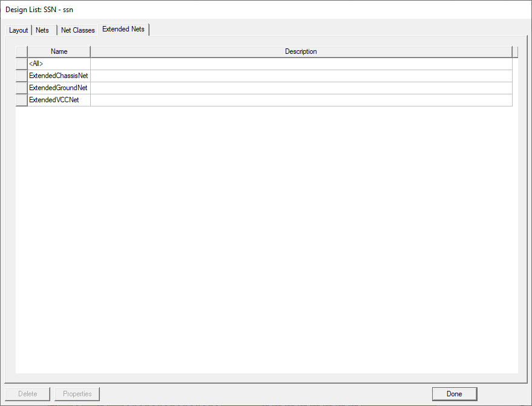
Task: Select the ExtendedGroundNet entry
Action: [58, 87]
